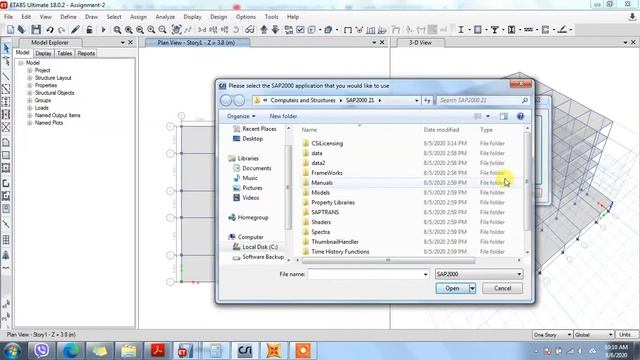Click the help icon in file dialog

click(x=520, y=116)
